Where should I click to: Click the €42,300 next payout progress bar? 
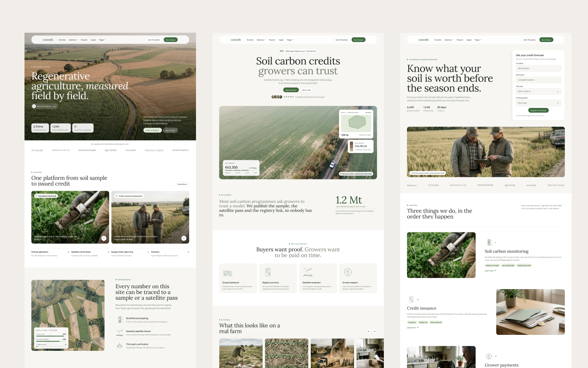tap(241, 170)
